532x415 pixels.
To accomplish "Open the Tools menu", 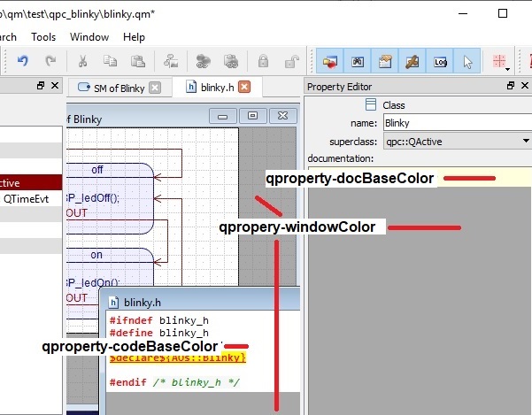I will 43,37.
